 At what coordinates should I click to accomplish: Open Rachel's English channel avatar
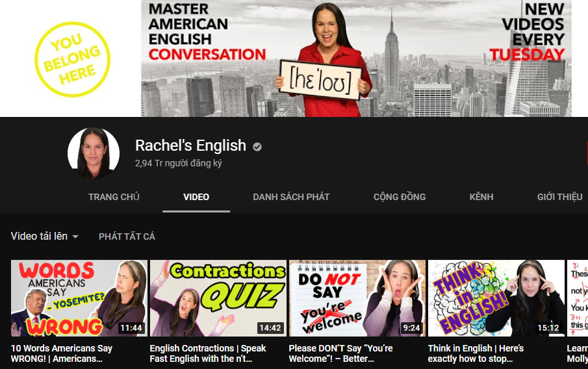click(94, 153)
